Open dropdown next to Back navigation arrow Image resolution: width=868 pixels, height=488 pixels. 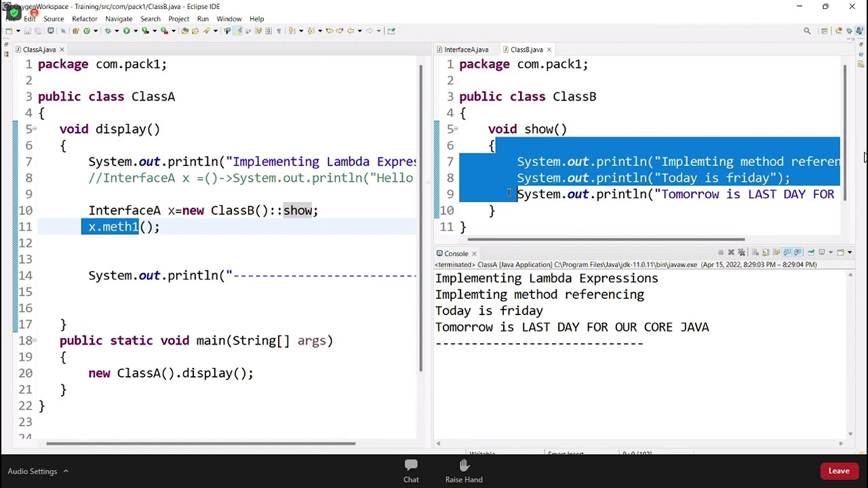pos(360,30)
